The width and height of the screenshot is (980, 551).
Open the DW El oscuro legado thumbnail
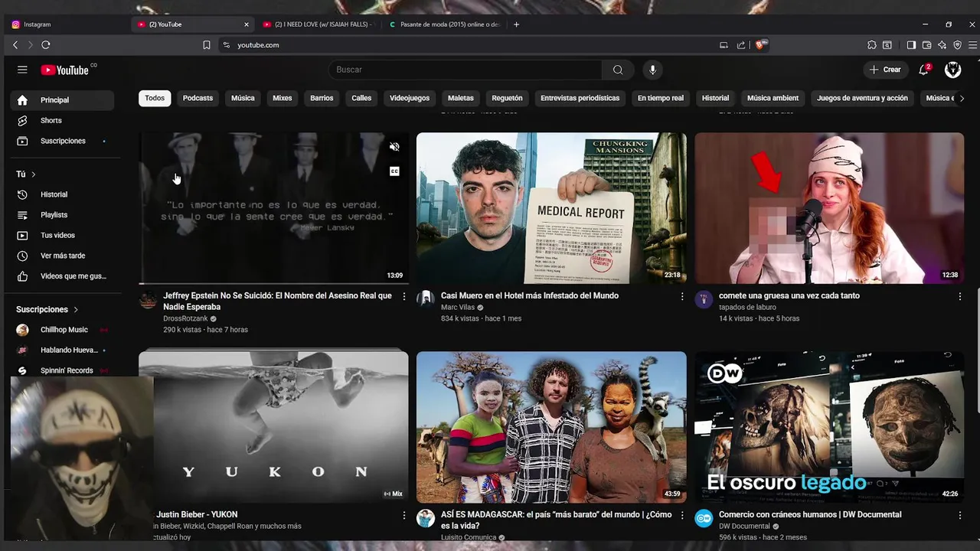829,427
